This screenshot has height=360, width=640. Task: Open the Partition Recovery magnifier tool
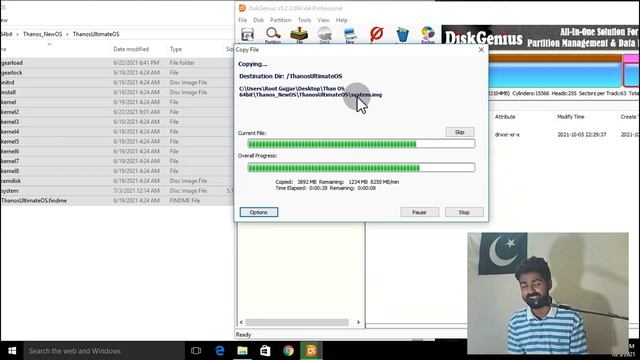click(273, 35)
